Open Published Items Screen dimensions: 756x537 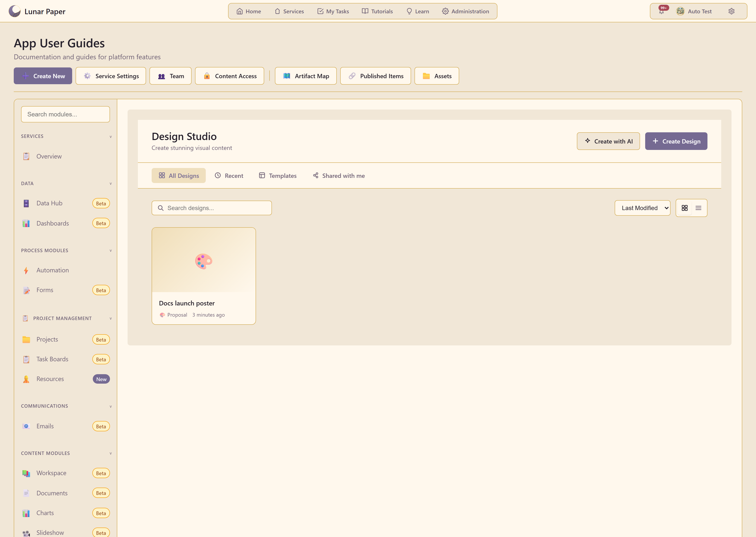375,76
